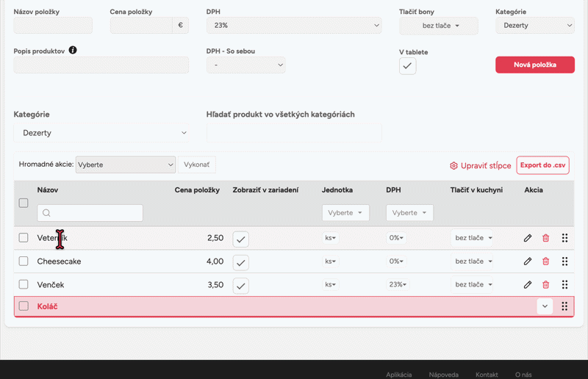Open Venček bez tlače kitchen print dropdown
The height and width of the screenshot is (379, 588).
click(x=472, y=284)
